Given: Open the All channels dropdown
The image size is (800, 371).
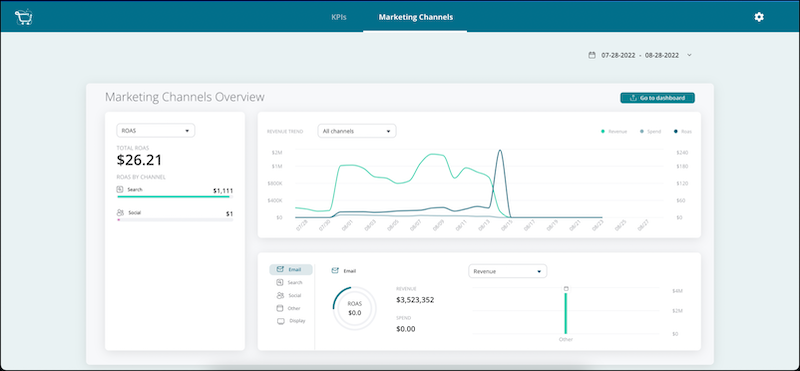Looking at the screenshot, I should (357, 131).
